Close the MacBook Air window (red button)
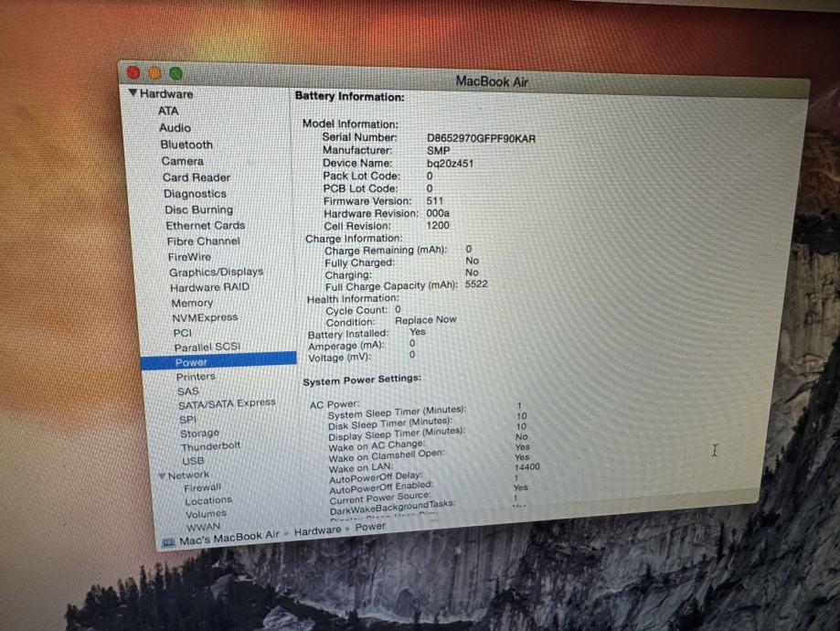The image size is (840, 631). (133, 72)
